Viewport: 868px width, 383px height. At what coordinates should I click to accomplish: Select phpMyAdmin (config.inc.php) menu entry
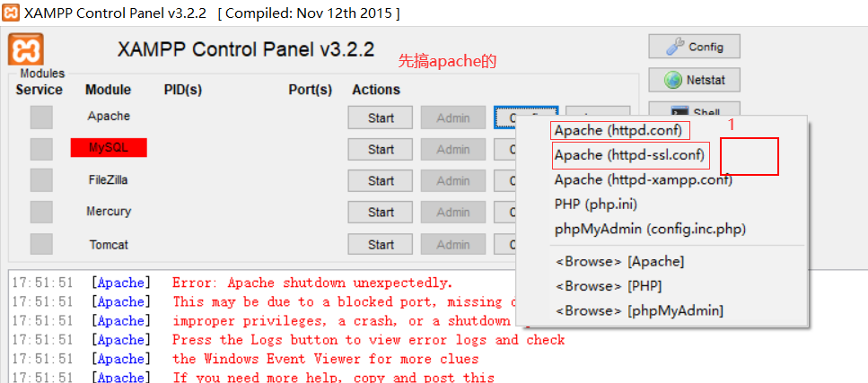pos(650,229)
